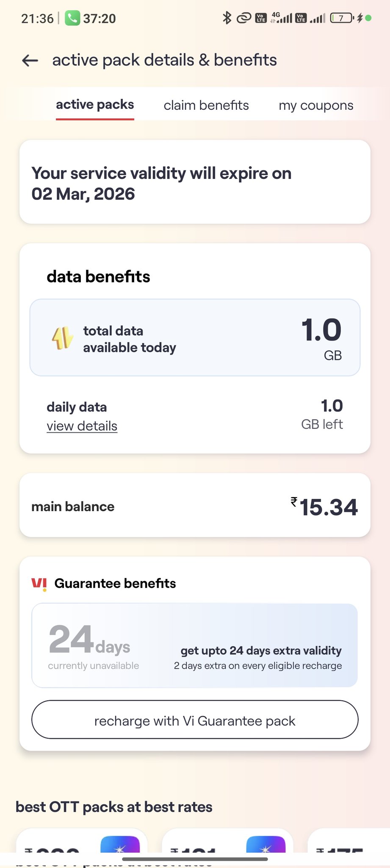Tap the lightning data icon
This screenshot has width=390, height=868.
point(62,338)
